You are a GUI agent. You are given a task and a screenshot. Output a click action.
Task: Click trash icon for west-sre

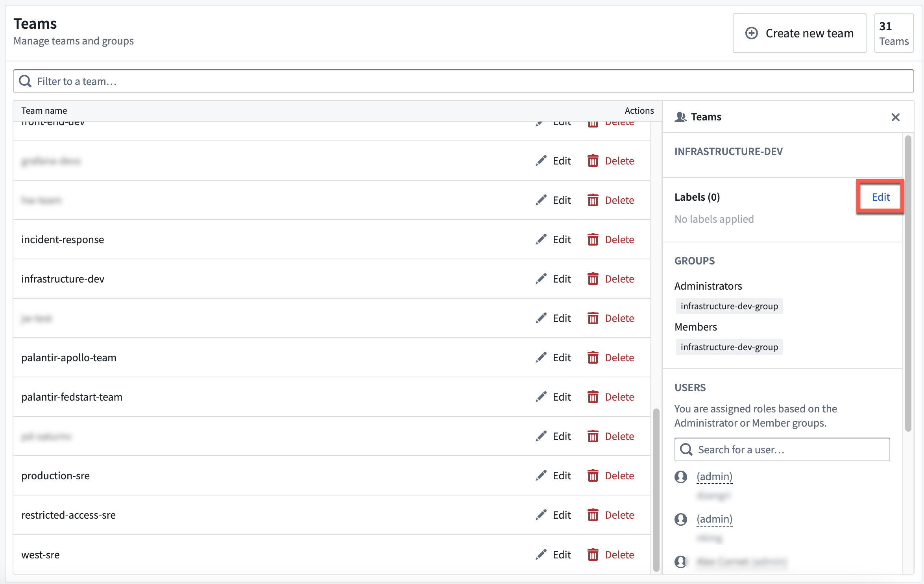(x=593, y=554)
